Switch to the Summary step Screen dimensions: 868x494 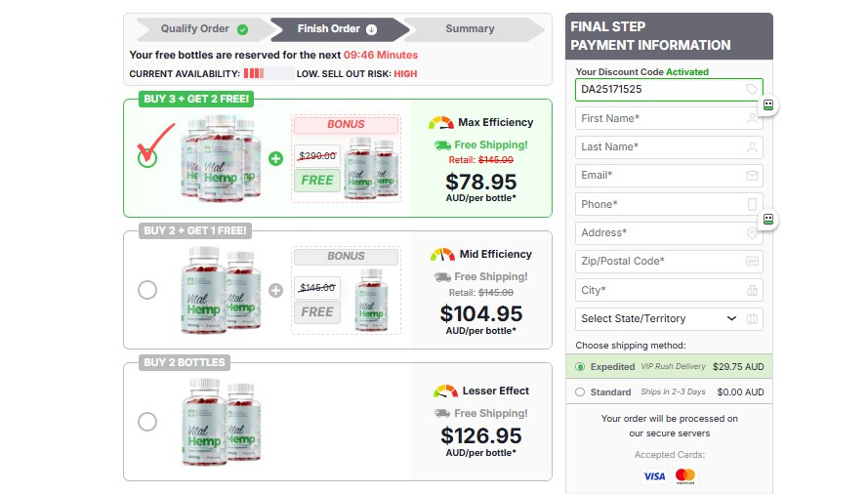click(470, 29)
